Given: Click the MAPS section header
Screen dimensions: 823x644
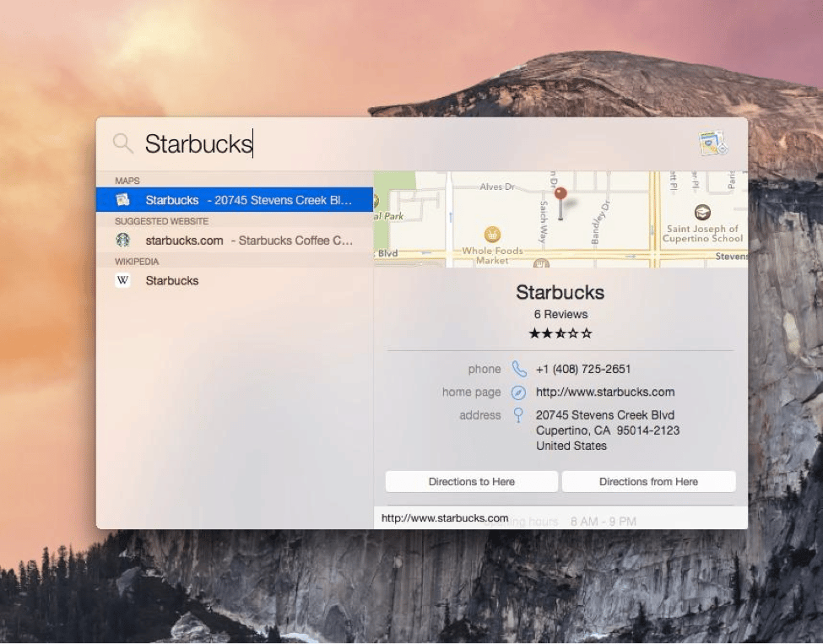Looking at the screenshot, I should (x=127, y=181).
